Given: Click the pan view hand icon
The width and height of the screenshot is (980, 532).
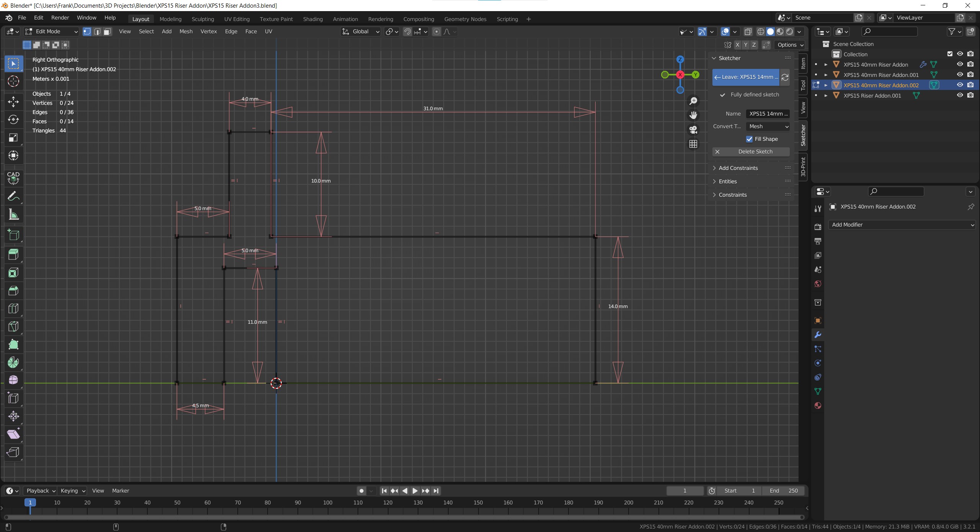Looking at the screenshot, I should tap(693, 115).
